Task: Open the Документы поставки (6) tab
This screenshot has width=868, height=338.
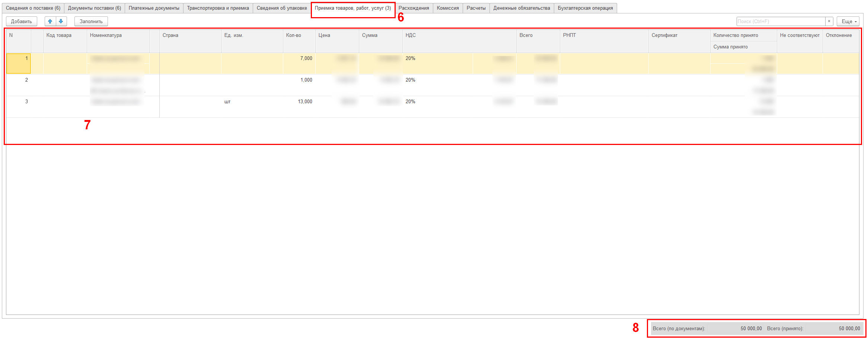Action: [x=94, y=8]
